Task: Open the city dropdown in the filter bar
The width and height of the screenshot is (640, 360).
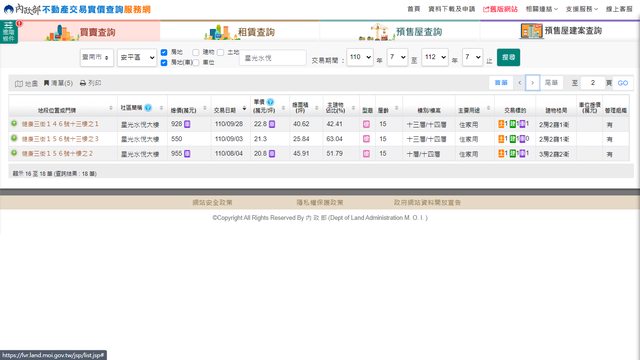Action: (x=97, y=58)
